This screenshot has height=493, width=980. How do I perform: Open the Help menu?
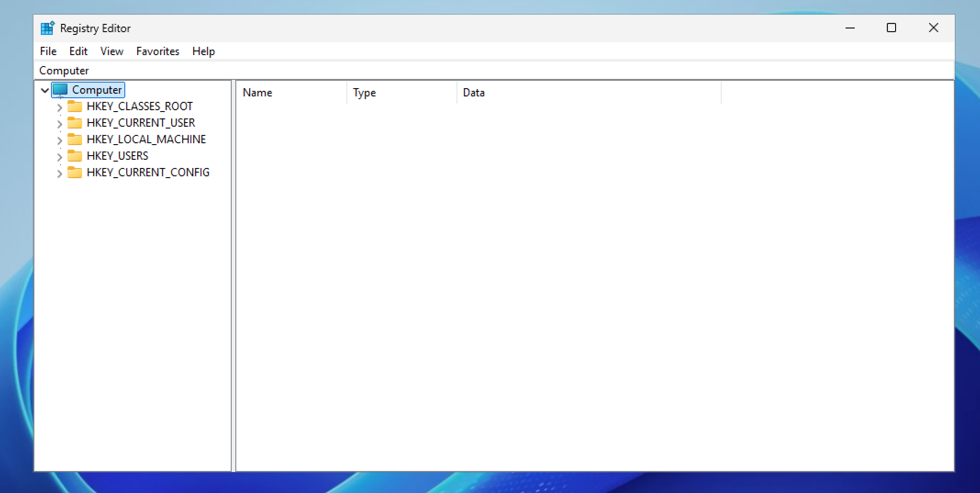[204, 51]
